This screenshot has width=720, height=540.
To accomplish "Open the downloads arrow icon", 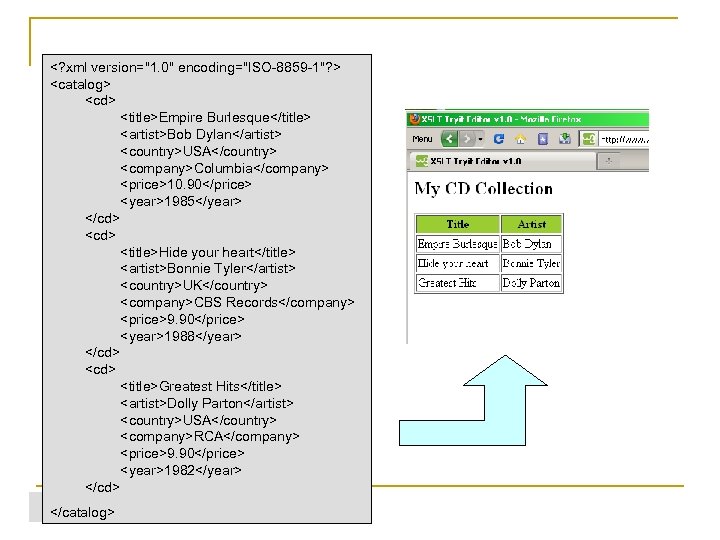I will tap(565, 138).
